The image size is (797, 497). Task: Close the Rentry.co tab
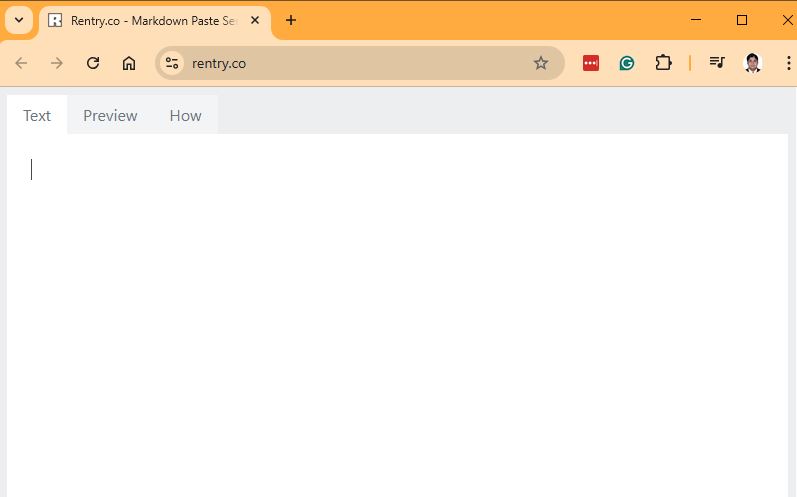pos(255,20)
